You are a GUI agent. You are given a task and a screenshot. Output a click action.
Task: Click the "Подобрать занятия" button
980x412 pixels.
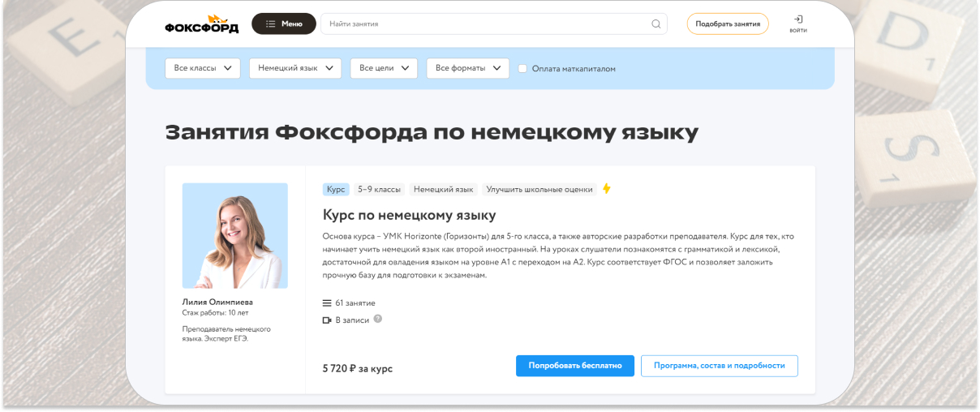pos(727,24)
